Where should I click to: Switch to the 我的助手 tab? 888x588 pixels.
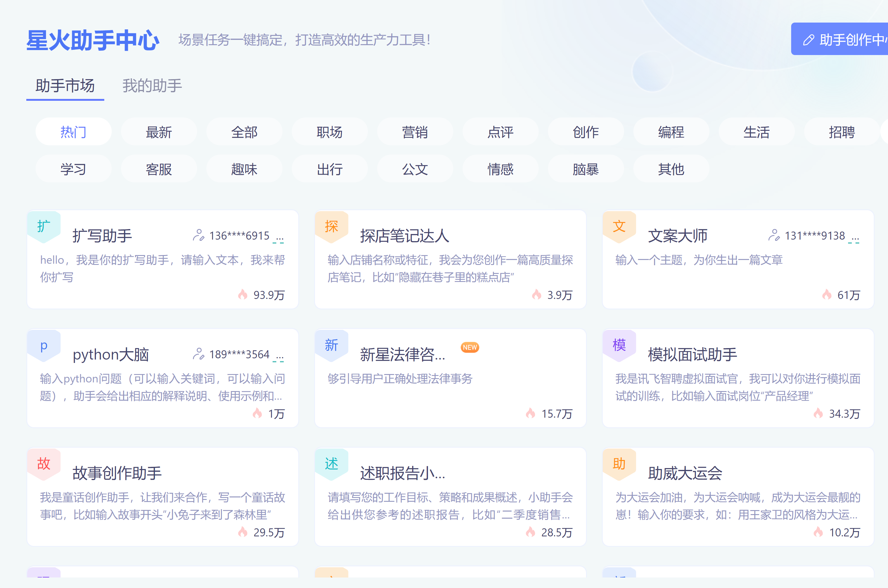pyautogui.click(x=152, y=86)
